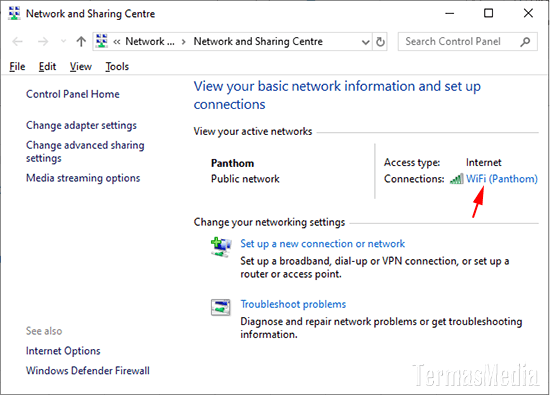Image resolution: width=550 pixels, height=395 pixels.
Task: Click the breadcrumb overflow double chevron
Action: point(117,42)
